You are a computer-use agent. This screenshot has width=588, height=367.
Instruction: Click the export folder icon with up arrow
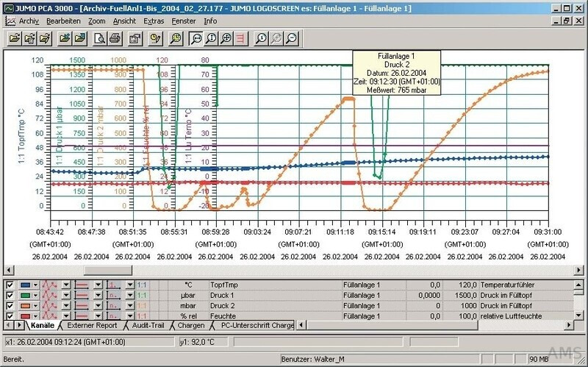tap(80, 38)
